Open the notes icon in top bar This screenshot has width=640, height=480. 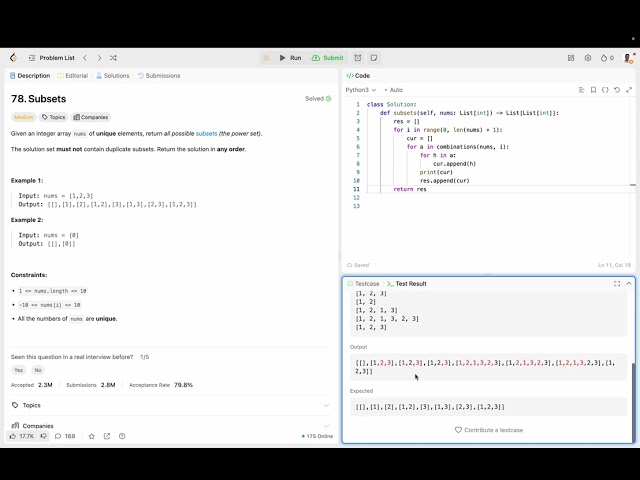pos(373,58)
